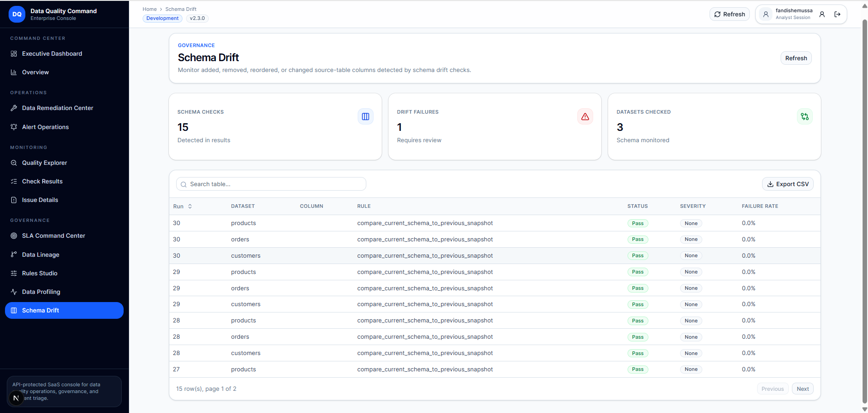This screenshot has height=413, width=868.
Task: Click the Datasets Checked compare icon
Action: [805, 116]
